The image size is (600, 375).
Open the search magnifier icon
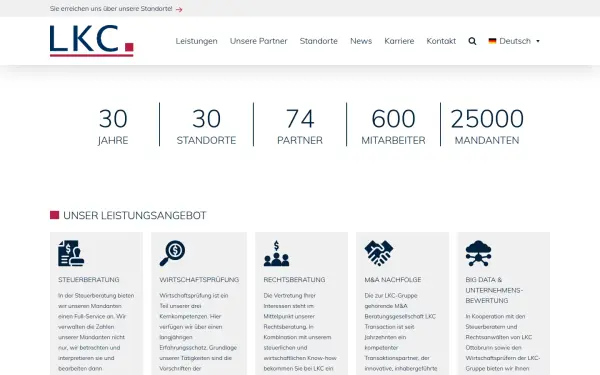pos(472,41)
